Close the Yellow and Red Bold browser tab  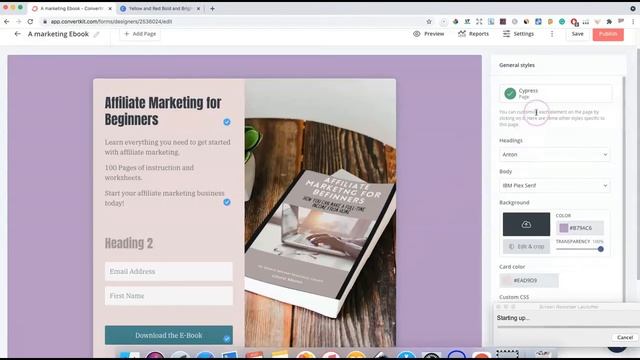pos(198,9)
